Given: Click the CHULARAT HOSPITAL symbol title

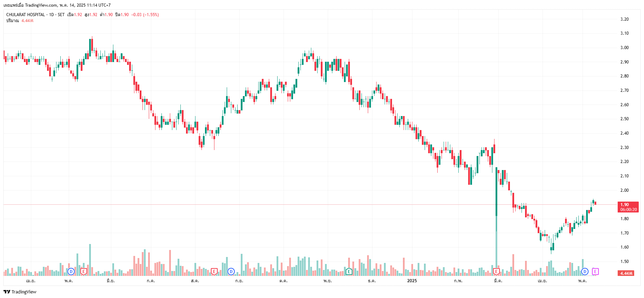Looking at the screenshot, I should [26, 15].
